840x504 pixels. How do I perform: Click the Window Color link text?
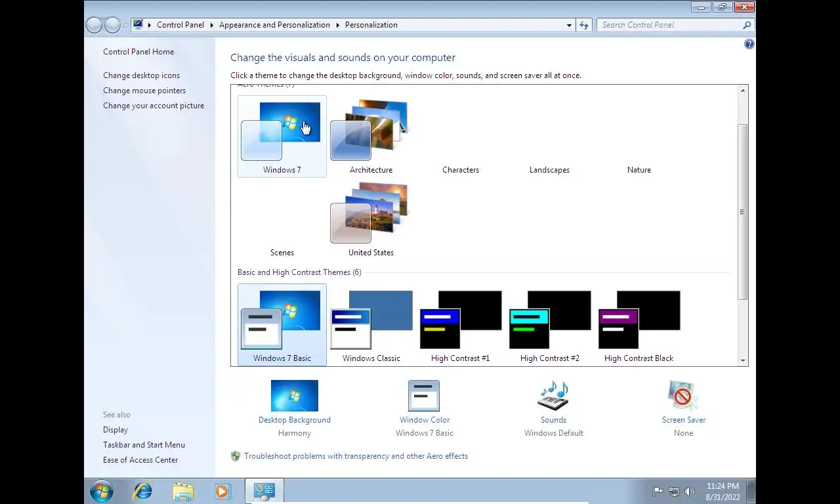(425, 420)
